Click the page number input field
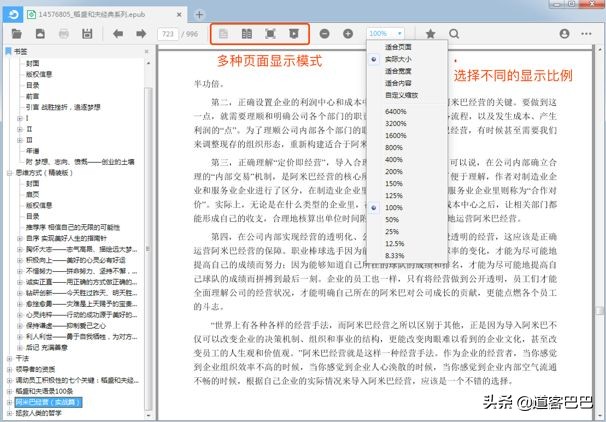606x422 pixels. pyautogui.click(x=168, y=34)
